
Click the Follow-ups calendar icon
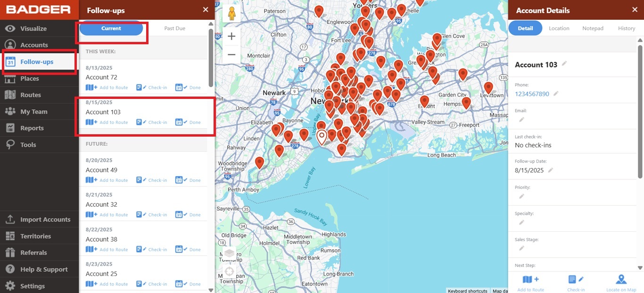[10, 62]
